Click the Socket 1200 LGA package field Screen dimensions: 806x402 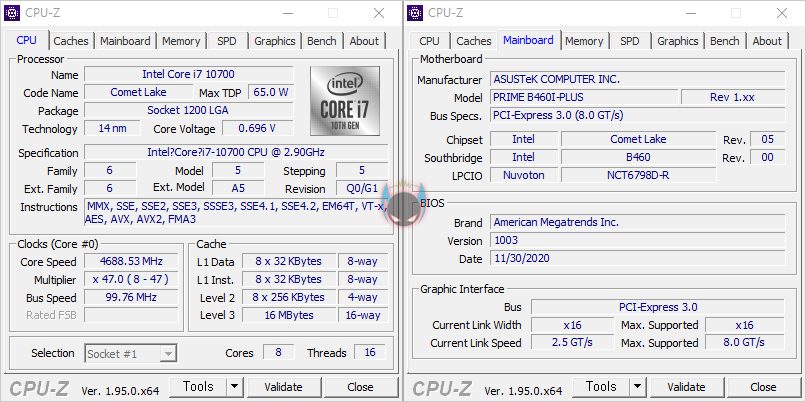189,110
